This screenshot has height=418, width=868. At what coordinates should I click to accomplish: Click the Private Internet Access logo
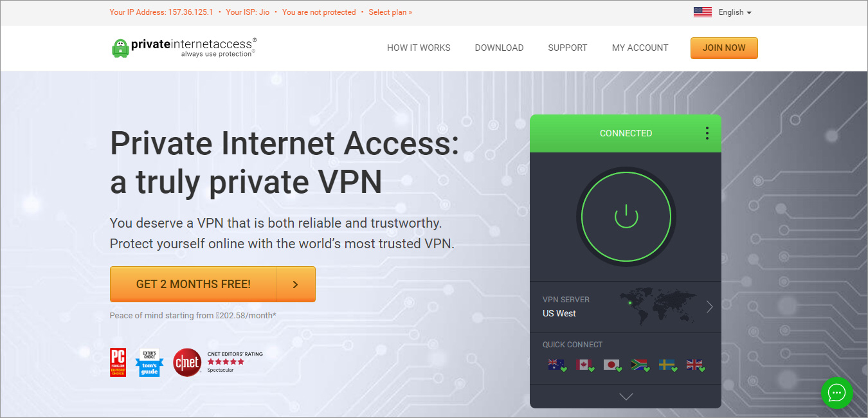coord(185,48)
